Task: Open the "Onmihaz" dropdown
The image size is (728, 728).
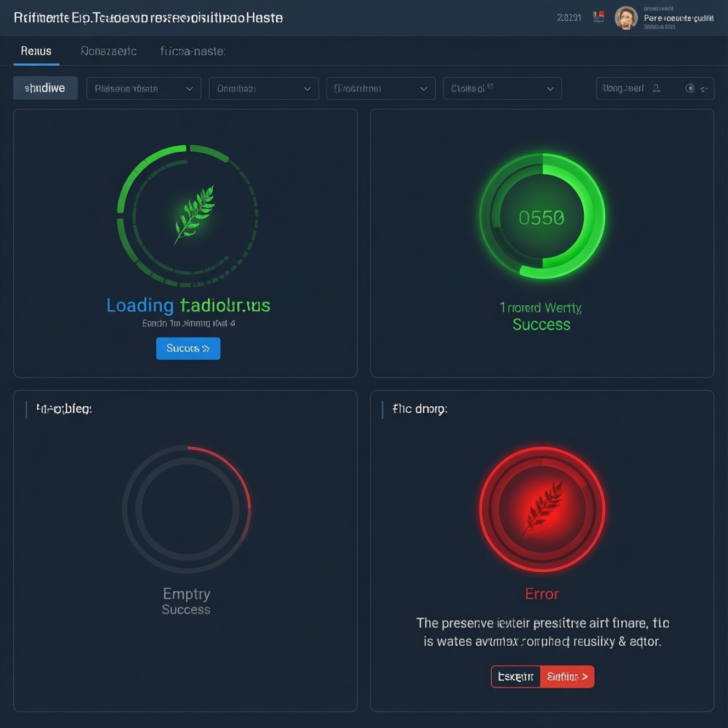Action: pyautogui.click(x=264, y=88)
